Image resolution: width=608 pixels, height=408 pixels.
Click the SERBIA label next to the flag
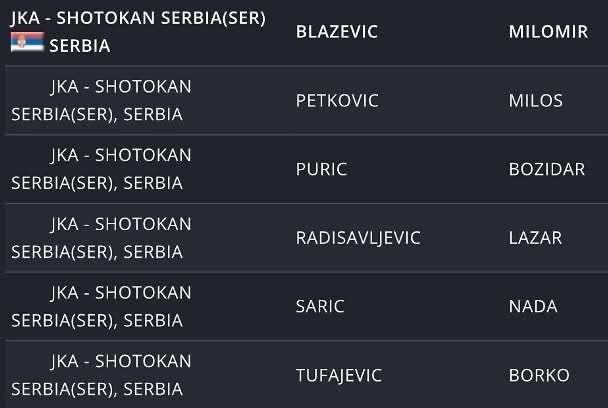pyautogui.click(x=80, y=46)
